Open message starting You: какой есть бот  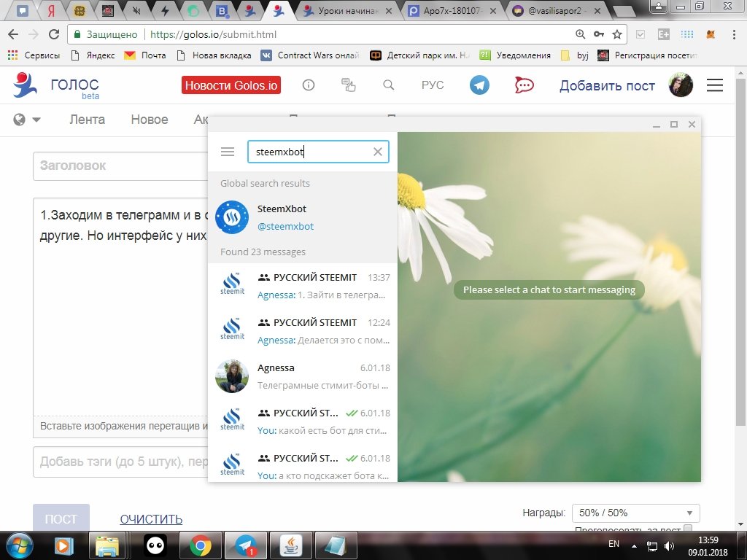(x=303, y=421)
